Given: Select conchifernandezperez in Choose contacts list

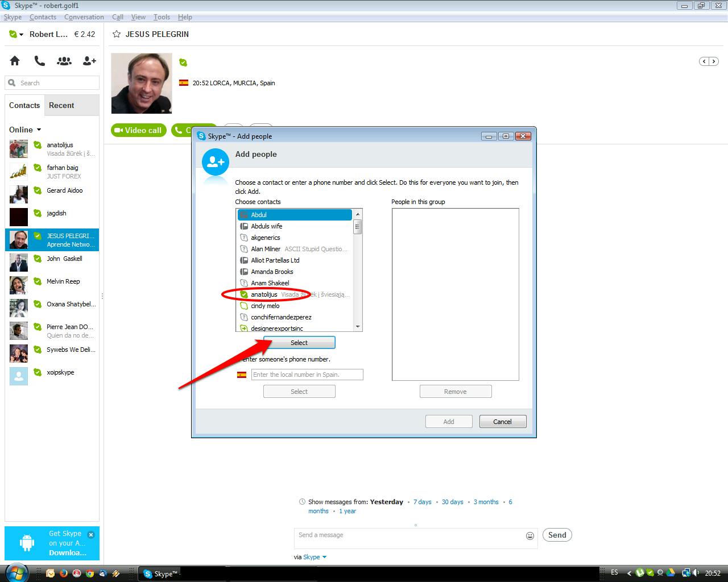Looking at the screenshot, I should pos(295,317).
